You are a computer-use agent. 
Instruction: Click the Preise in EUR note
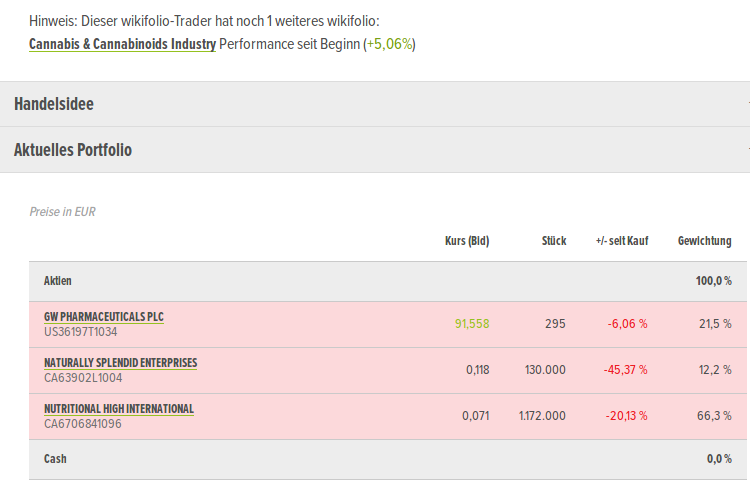[63, 212]
